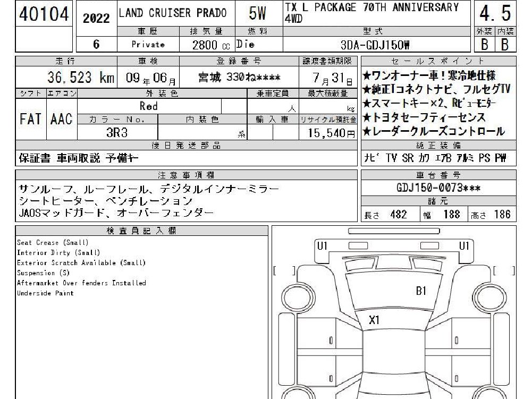This screenshot has width=532, height=399.
Task: Click the シートヒーター、ベンチレーション notes line
Action: click(x=106, y=201)
